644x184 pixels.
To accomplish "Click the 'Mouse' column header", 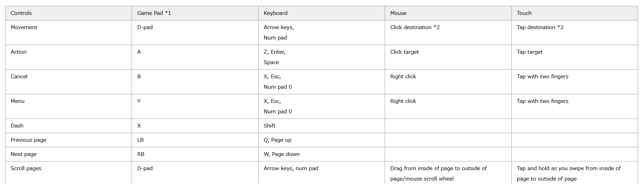I will point(398,13).
